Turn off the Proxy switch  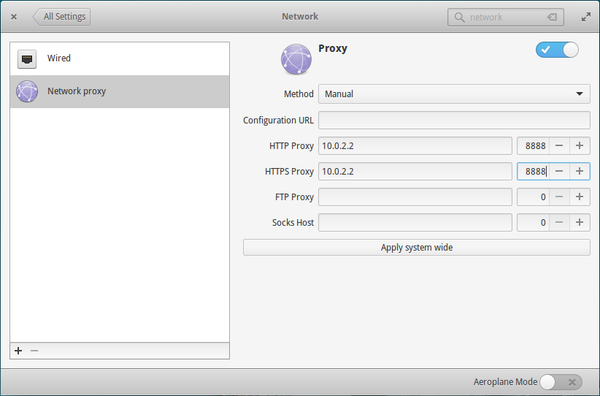[x=557, y=50]
